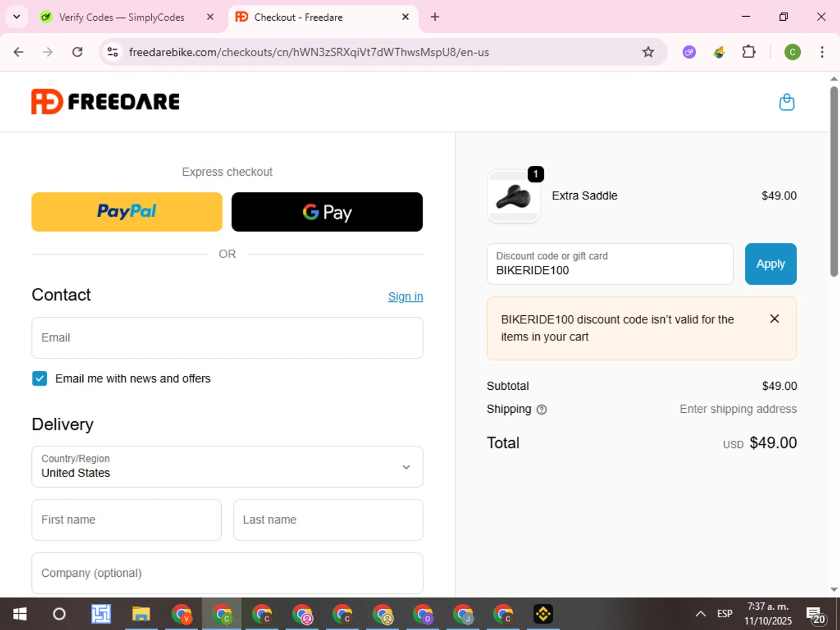Open the tab search dropdown arrow
This screenshot has height=630, width=840.
click(x=16, y=17)
